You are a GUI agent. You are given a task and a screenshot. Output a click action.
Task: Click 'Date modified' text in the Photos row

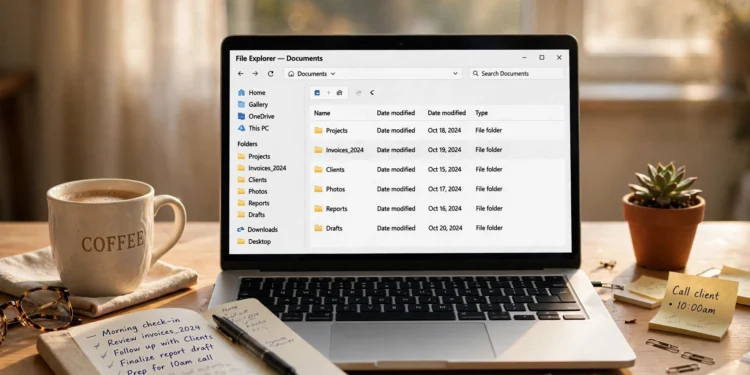[396, 189]
